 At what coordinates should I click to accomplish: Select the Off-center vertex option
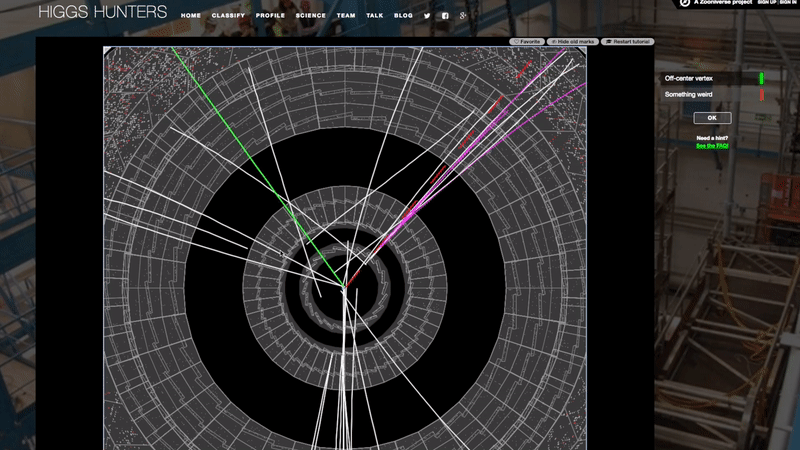pos(689,78)
